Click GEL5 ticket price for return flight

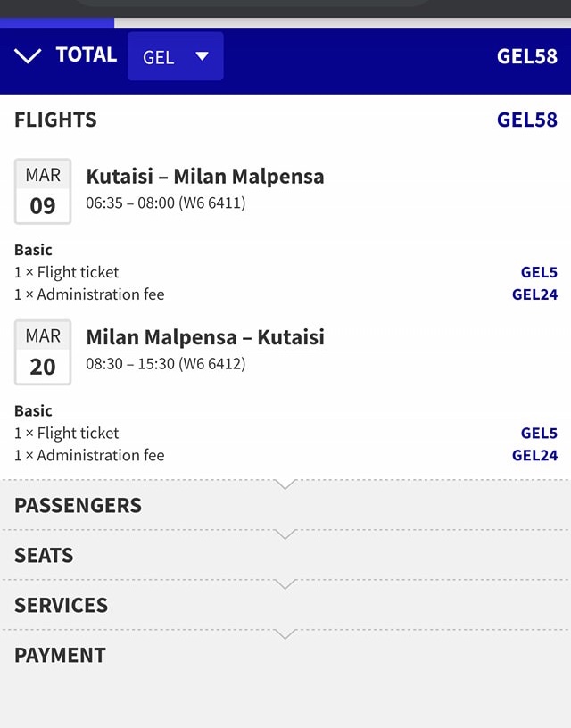pyautogui.click(x=539, y=433)
